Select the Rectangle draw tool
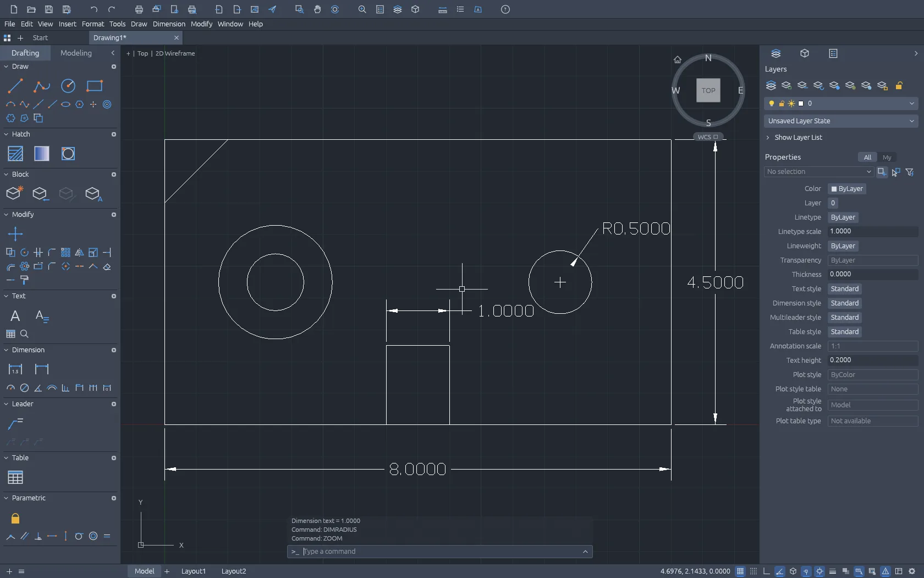The width and height of the screenshot is (924, 578). coord(95,86)
